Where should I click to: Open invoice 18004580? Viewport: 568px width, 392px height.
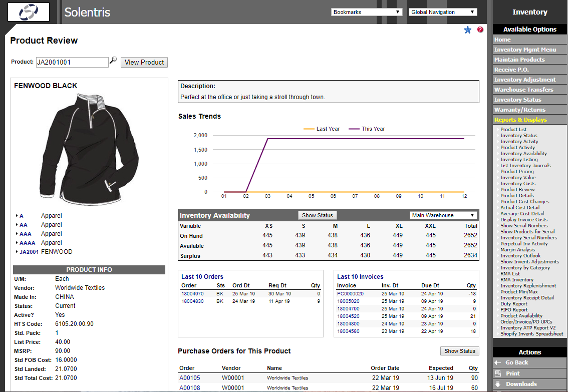point(348,331)
